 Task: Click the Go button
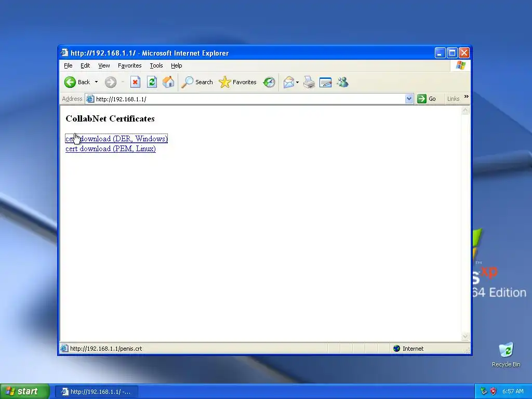pos(427,99)
